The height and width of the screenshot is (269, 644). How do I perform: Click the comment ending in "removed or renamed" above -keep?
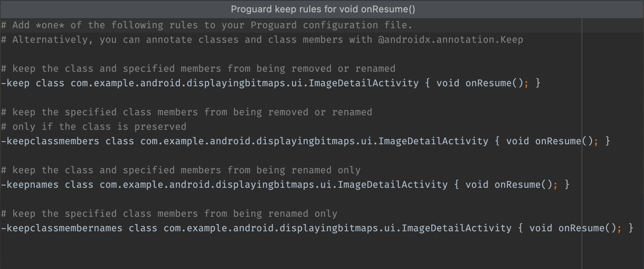tap(198, 69)
